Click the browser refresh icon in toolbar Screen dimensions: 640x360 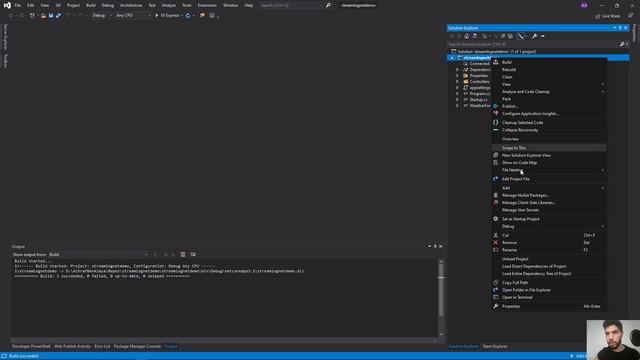tap(188, 16)
